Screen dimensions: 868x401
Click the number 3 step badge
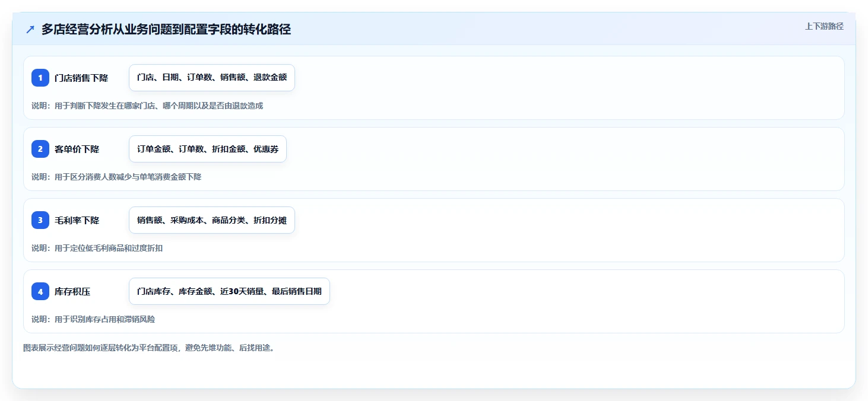[40, 220]
